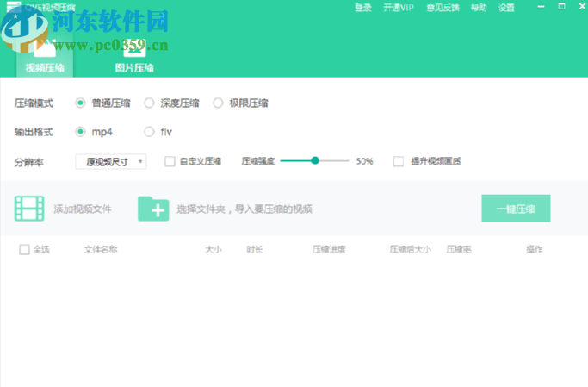Viewport: 588px width, 387px height.
Task: Open the 设置 settings item
Action: tap(506, 8)
